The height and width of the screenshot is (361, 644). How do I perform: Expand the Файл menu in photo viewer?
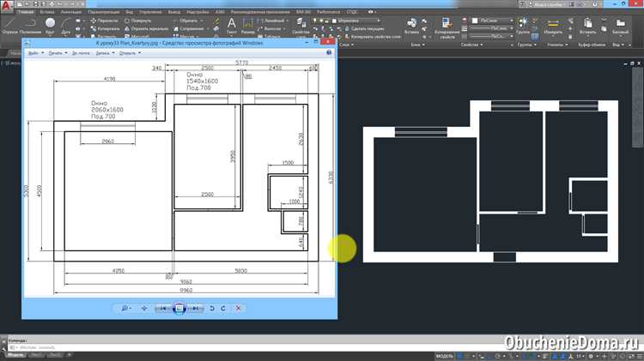[x=33, y=53]
